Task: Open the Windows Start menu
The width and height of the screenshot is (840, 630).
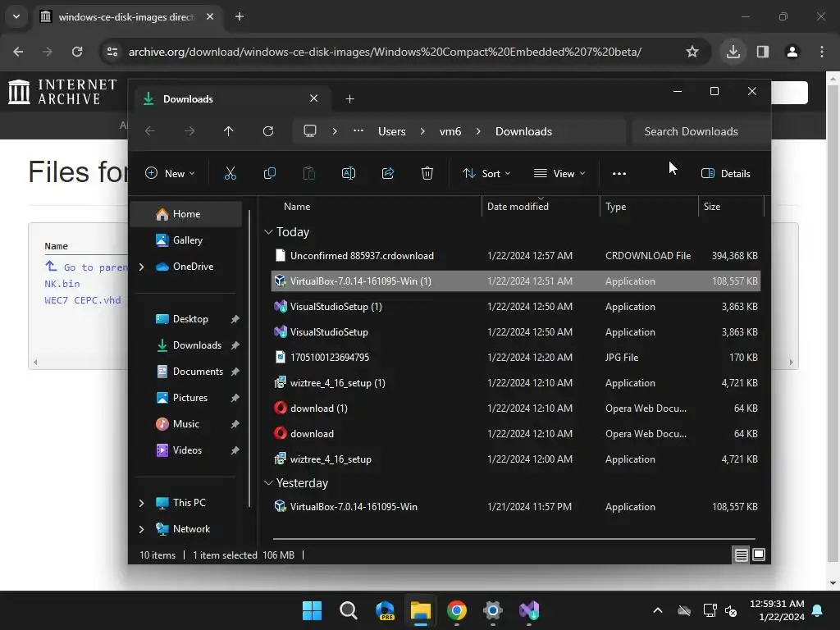Action: coord(312,610)
